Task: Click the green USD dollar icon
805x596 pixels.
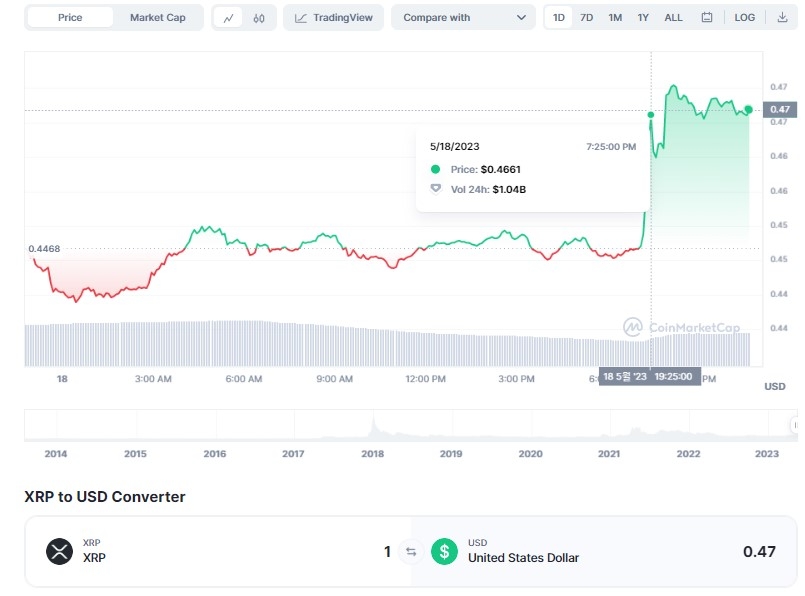Action: coord(444,551)
